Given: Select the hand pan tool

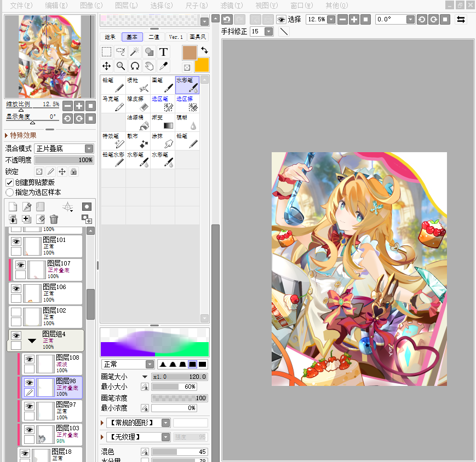Looking at the screenshot, I should click(149, 66).
